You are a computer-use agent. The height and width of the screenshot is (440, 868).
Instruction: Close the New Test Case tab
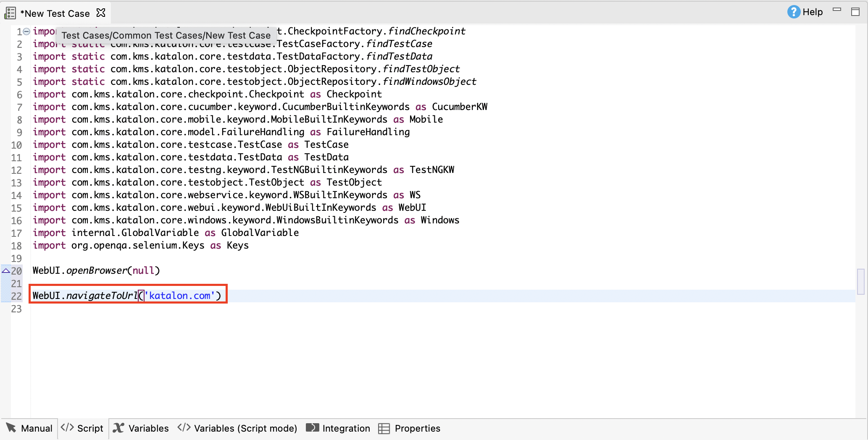pos(101,13)
